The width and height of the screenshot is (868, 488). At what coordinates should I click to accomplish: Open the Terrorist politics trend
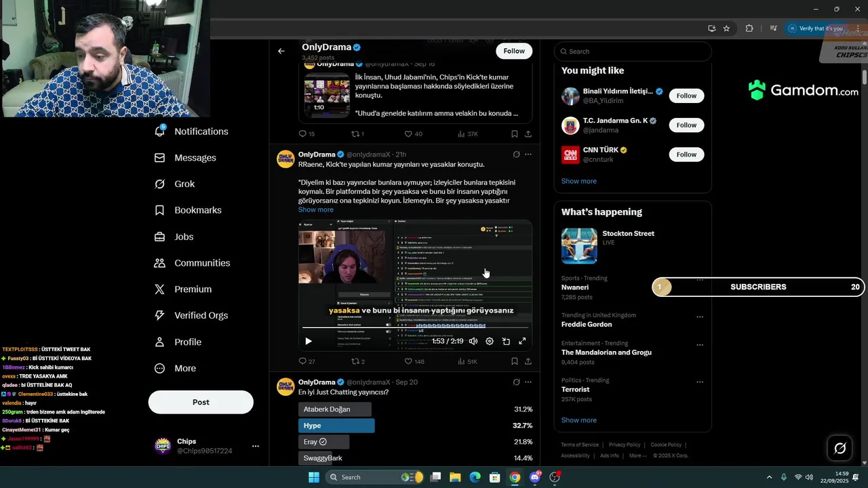pyautogui.click(x=575, y=390)
